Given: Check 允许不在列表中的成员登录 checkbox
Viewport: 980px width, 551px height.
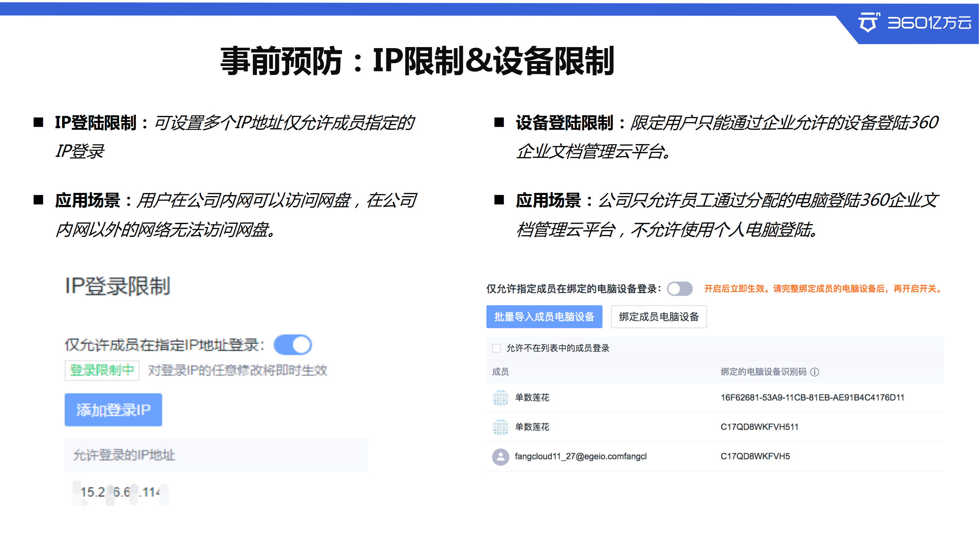Looking at the screenshot, I should pos(496,348).
